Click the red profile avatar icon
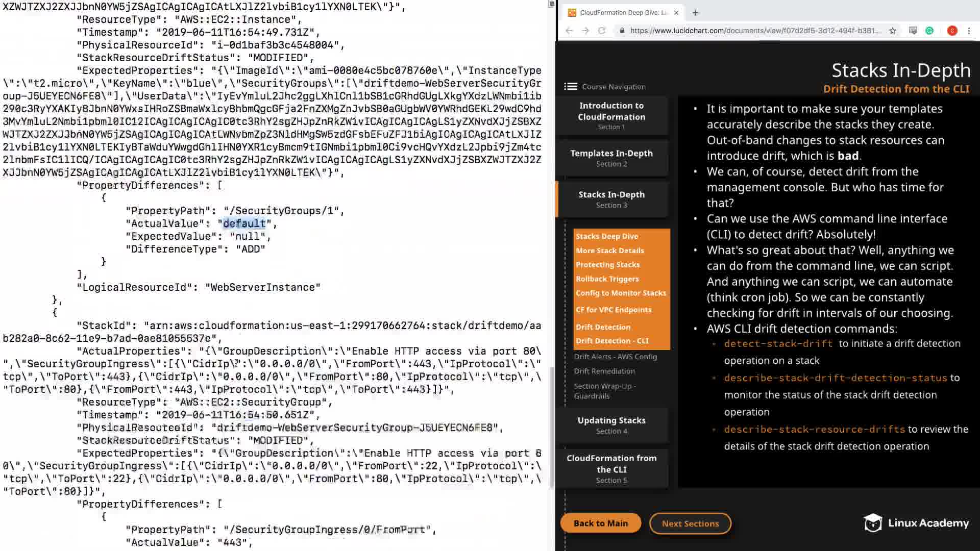This screenshot has height=551, width=980. click(952, 31)
